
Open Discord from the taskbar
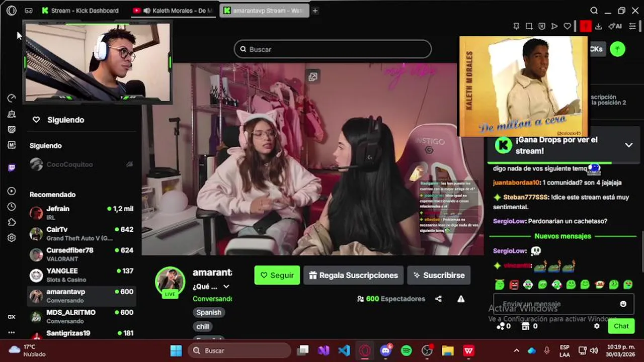tap(386, 350)
